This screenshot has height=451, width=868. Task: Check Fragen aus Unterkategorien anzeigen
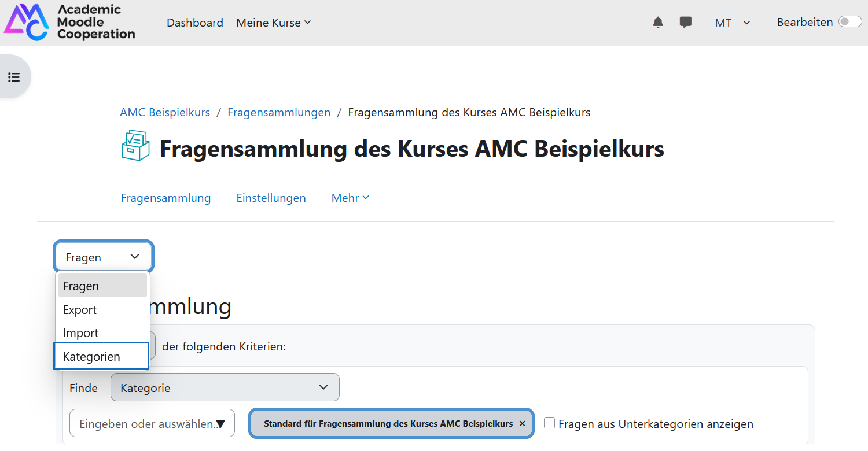[x=550, y=423]
